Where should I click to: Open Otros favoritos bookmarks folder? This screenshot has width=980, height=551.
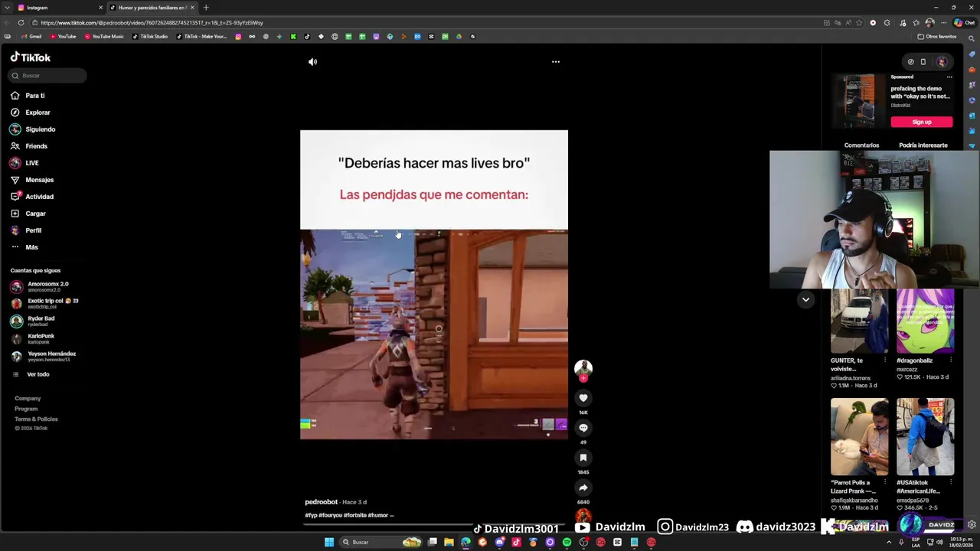(937, 37)
